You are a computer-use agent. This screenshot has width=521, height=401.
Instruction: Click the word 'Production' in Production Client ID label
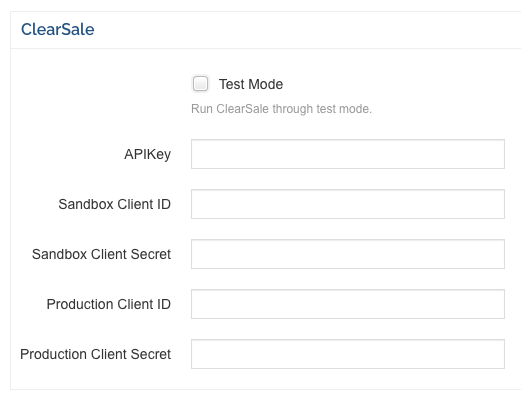point(80,304)
